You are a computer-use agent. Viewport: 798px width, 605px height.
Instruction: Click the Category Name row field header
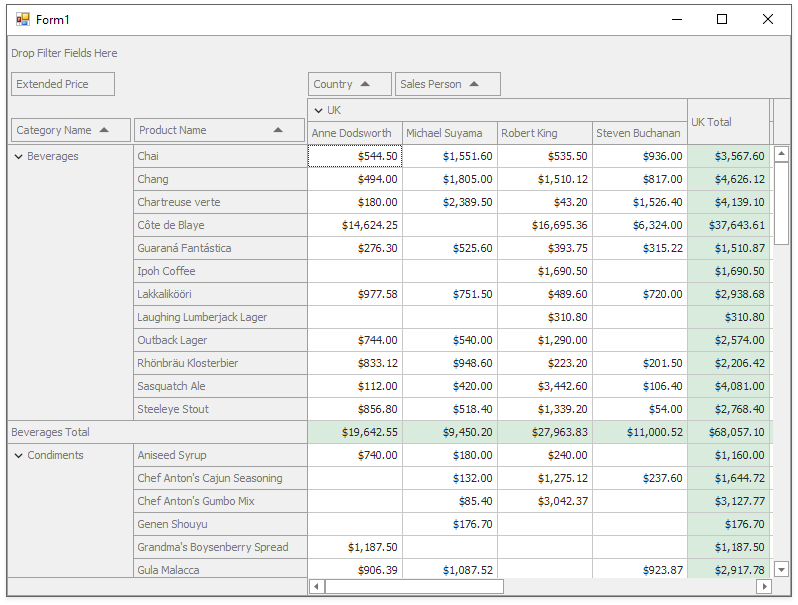point(71,130)
